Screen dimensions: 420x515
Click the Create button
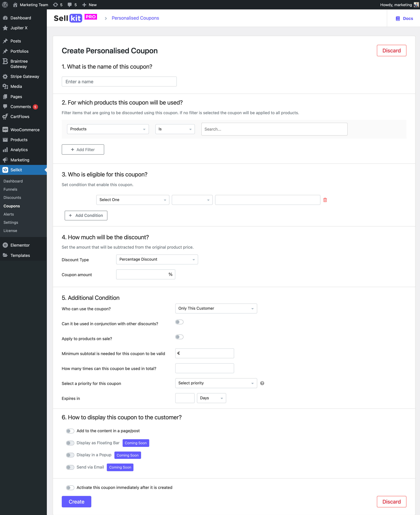pos(76,501)
